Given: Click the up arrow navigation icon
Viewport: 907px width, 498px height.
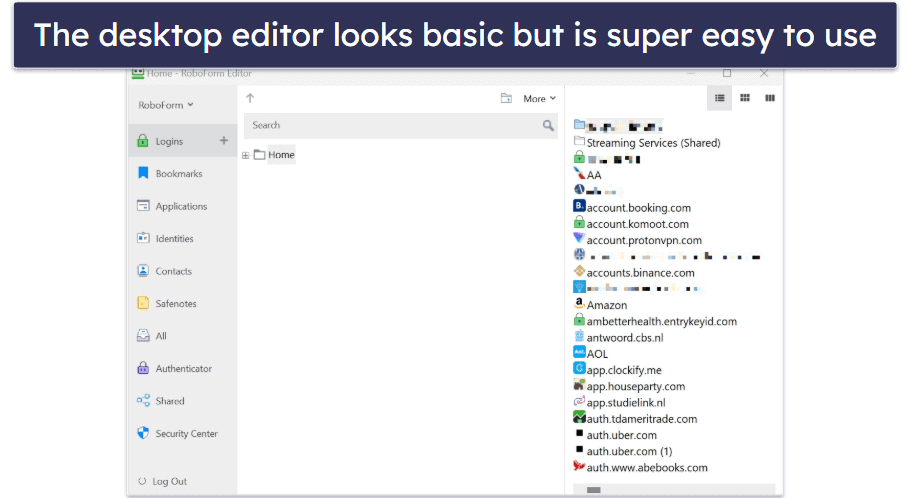Looking at the screenshot, I should (250, 98).
